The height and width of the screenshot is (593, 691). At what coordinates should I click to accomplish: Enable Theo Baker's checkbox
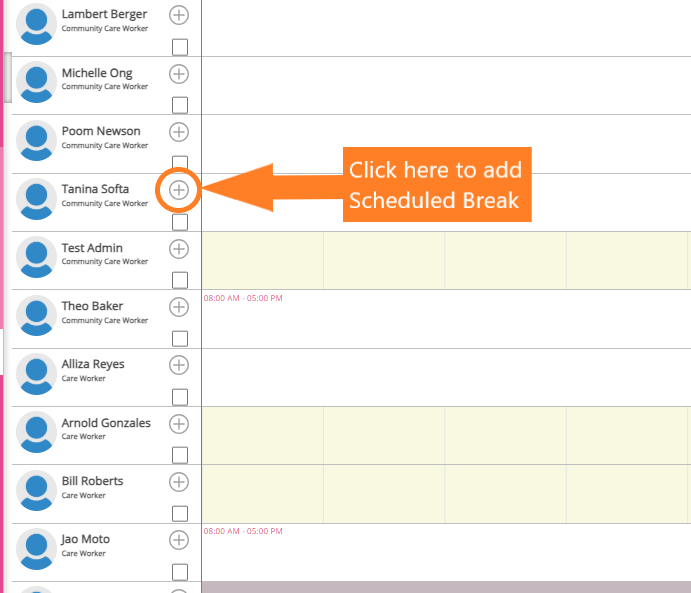point(180,338)
